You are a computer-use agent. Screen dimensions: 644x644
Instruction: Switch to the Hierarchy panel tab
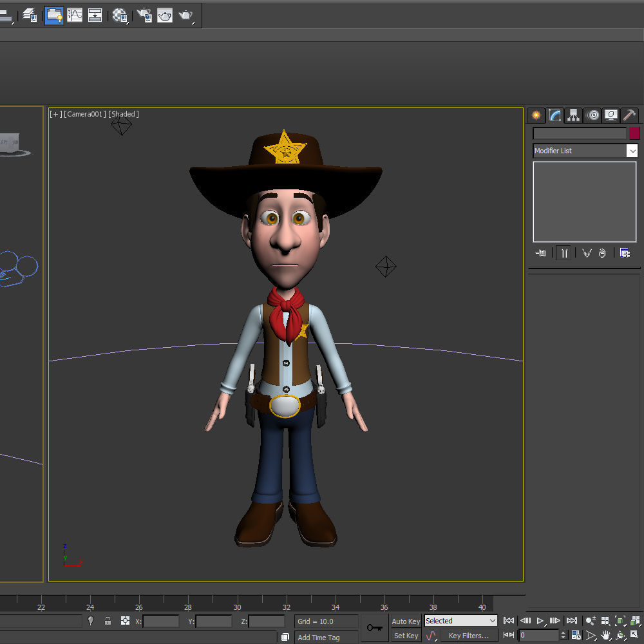pos(573,115)
